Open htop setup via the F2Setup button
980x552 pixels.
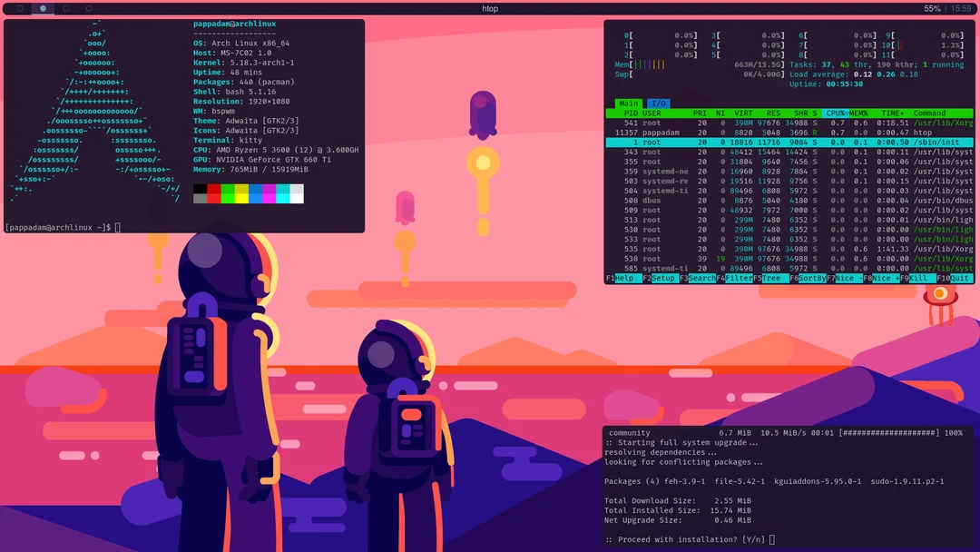661,278
